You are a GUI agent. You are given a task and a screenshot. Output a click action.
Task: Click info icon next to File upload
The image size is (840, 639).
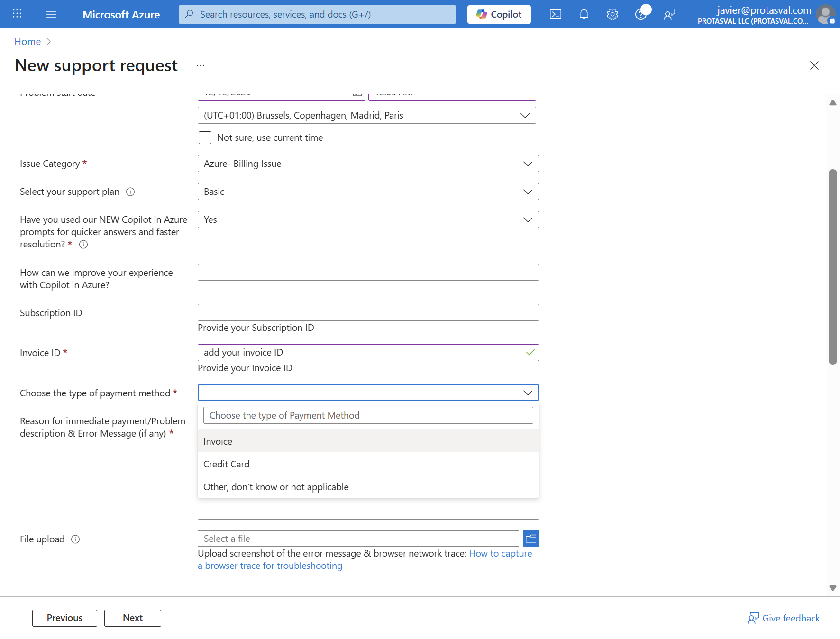(x=75, y=539)
